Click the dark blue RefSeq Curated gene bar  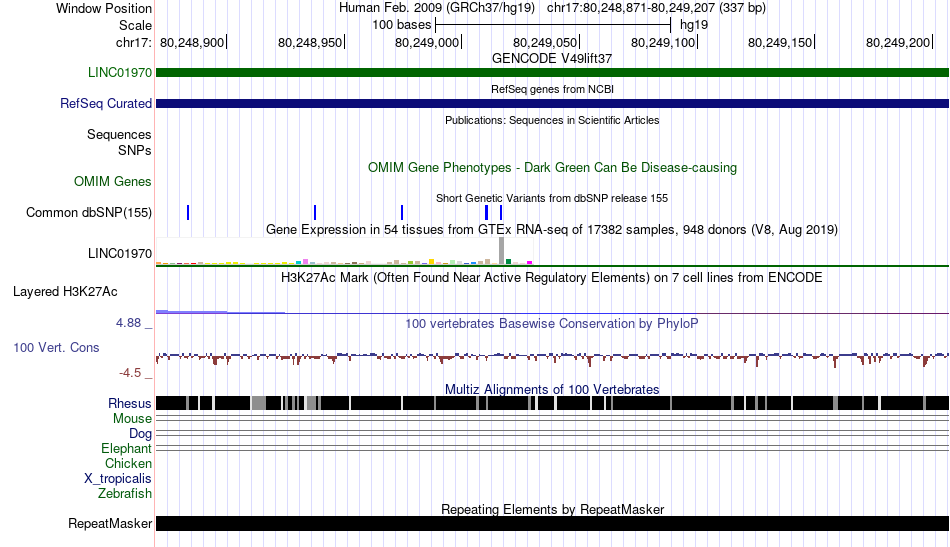552,104
